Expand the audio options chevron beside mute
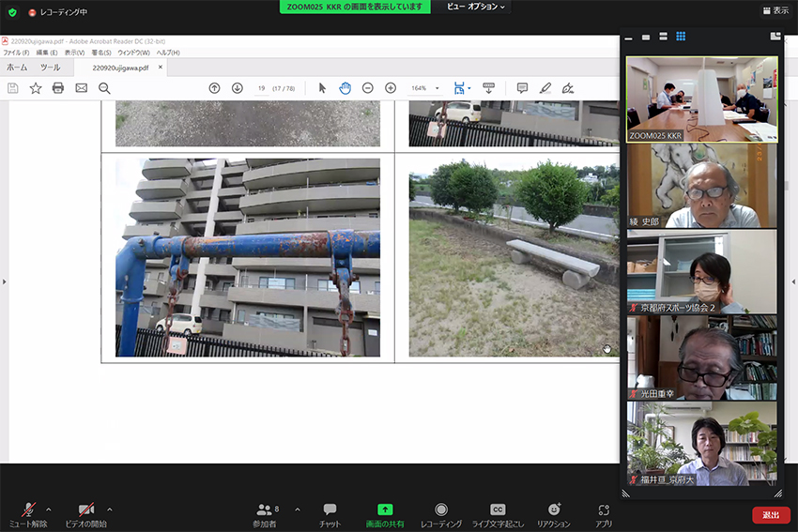Viewport: 798px width, 532px height. pos(49,509)
